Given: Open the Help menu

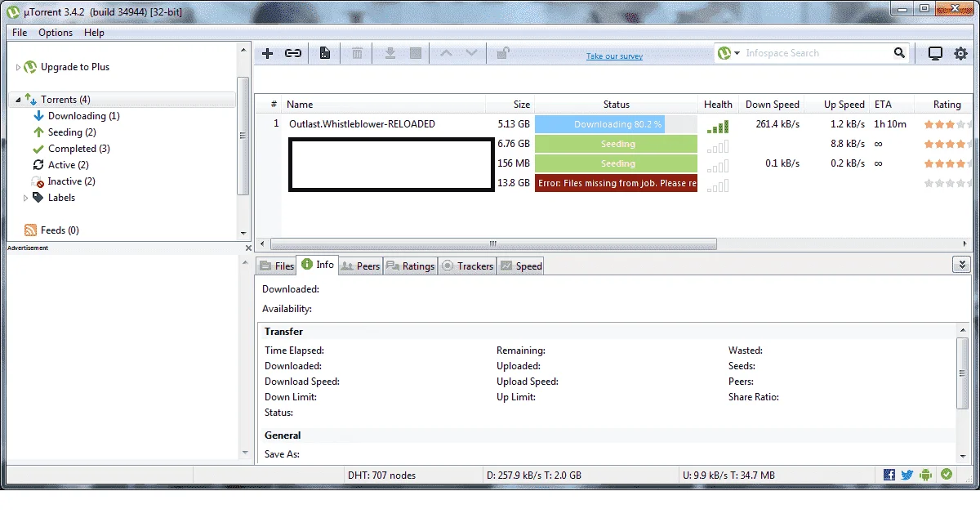Looking at the screenshot, I should pyautogui.click(x=94, y=33).
